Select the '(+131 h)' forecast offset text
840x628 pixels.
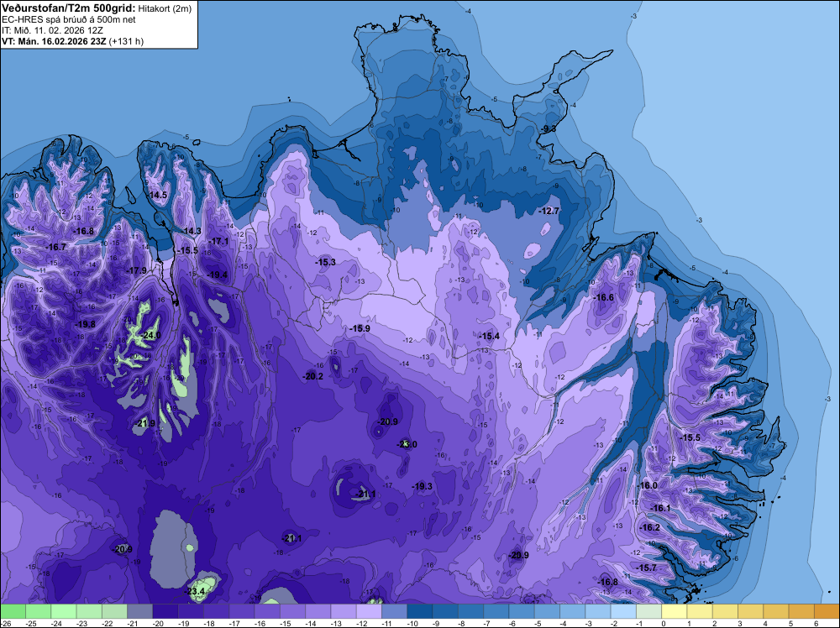(x=127, y=40)
